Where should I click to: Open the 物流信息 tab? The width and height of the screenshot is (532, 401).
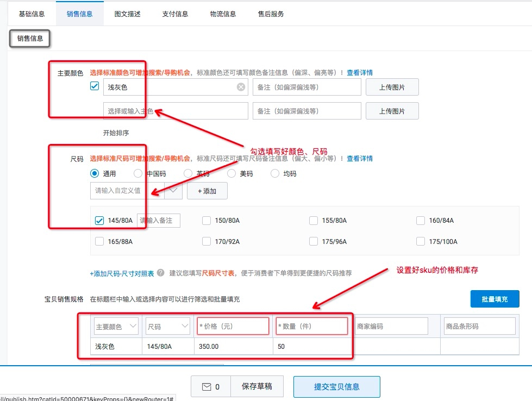(222, 14)
